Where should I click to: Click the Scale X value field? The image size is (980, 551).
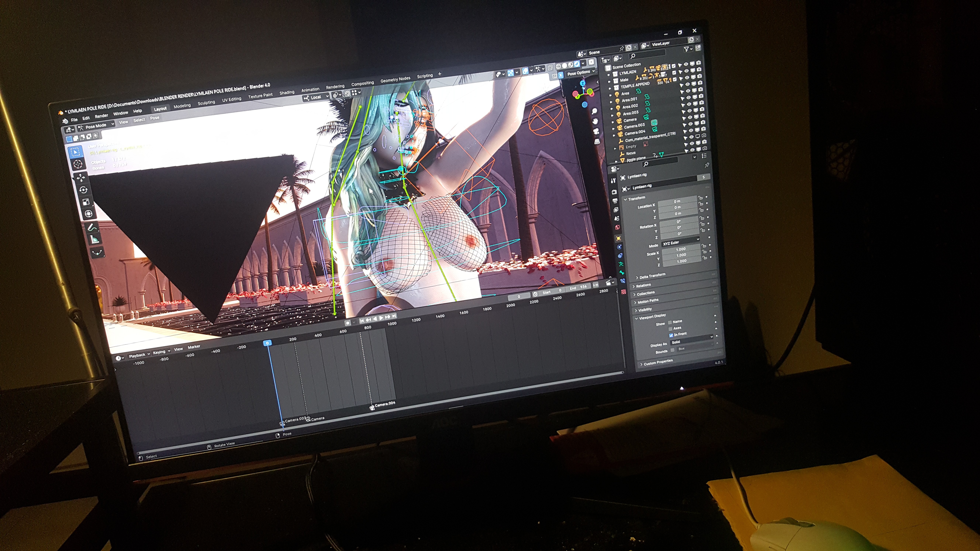click(681, 249)
